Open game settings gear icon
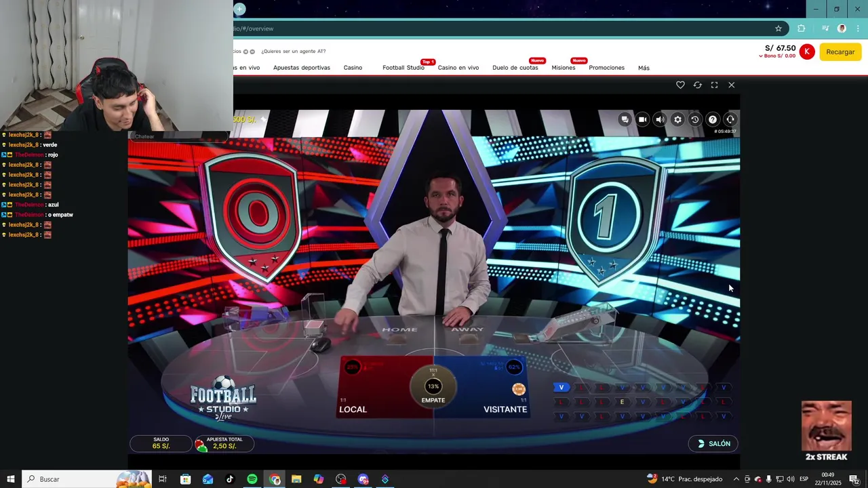The width and height of the screenshot is (868, 488). [677, 119]
